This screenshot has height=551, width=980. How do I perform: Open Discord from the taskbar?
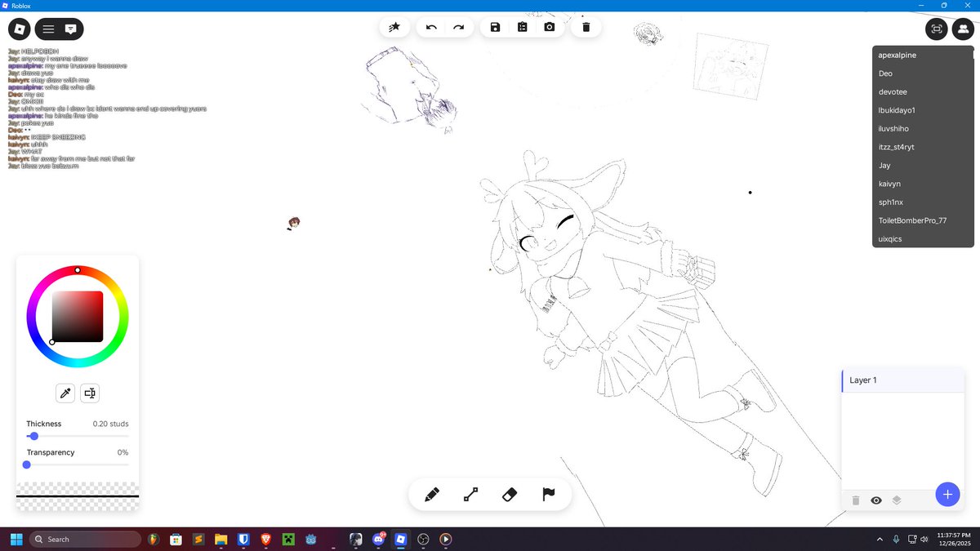[378, 539]
